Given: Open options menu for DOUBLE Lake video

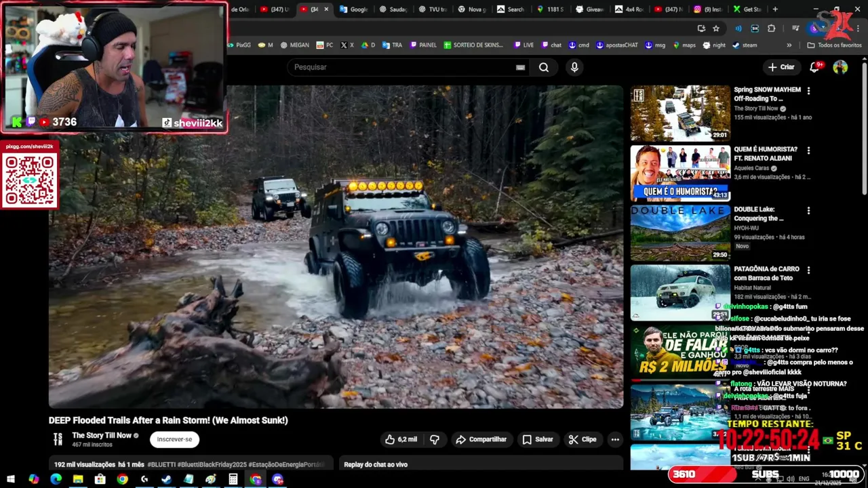Looking at the screenshot, I should click(x=808, y=211).
